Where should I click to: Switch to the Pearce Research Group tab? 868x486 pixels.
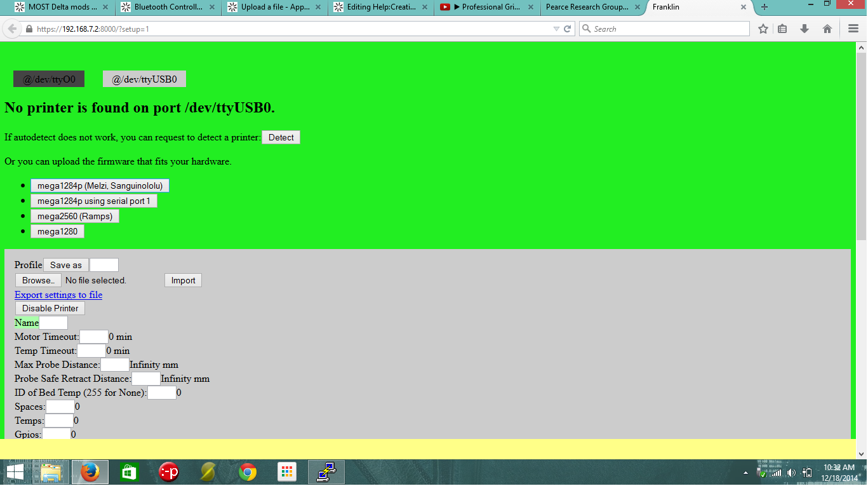587,7
